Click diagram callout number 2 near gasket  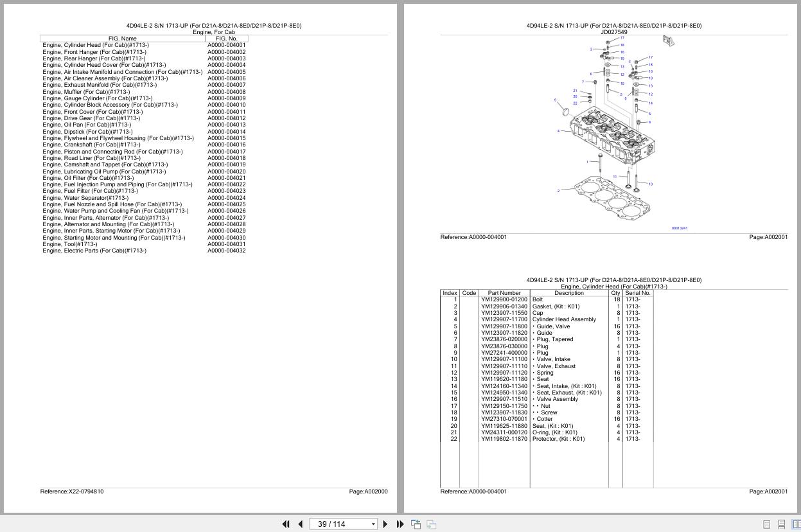558,191
